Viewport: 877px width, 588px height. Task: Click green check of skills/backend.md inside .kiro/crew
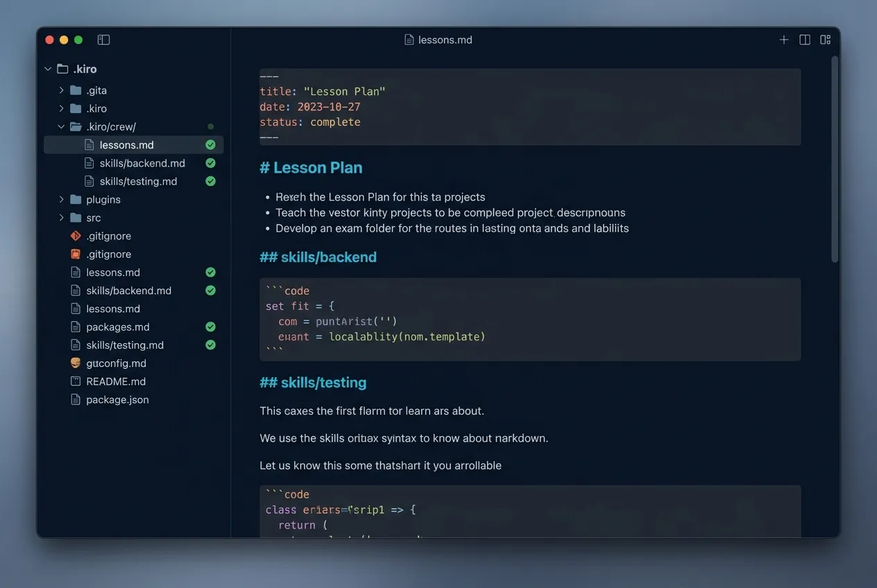(210, 163)
